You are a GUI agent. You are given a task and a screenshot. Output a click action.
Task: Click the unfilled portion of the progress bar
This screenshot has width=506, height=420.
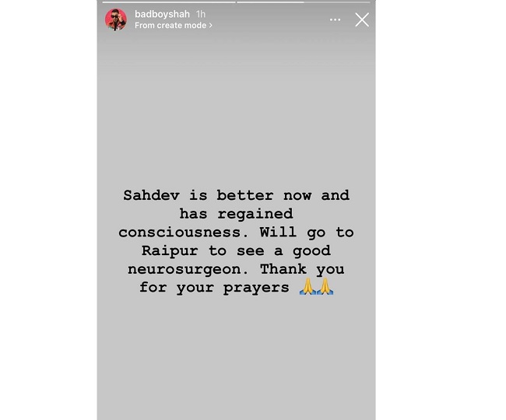[337, 2]
